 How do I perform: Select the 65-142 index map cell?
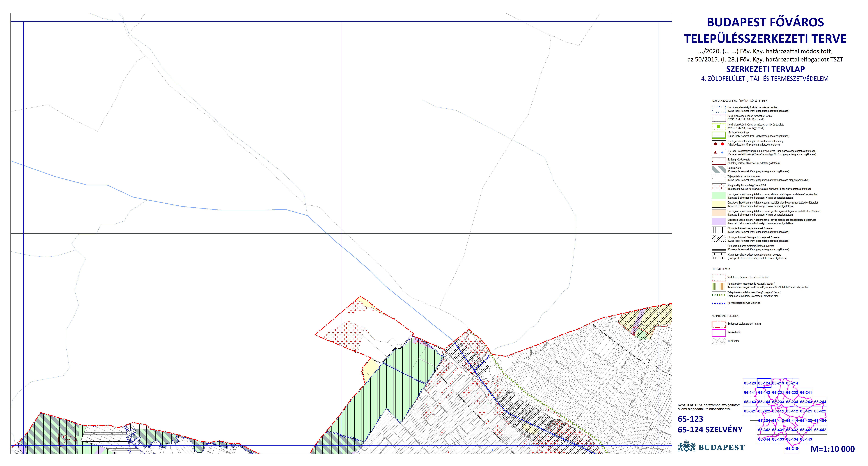pos(764,393)
